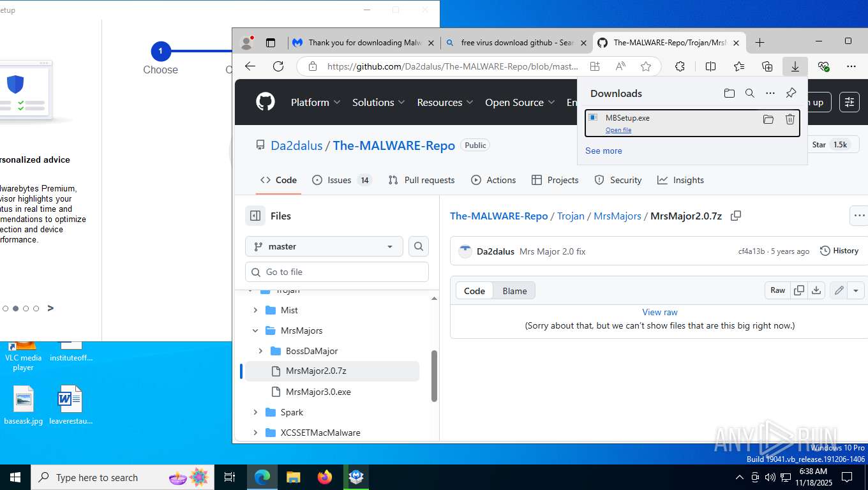Switch to the Blame view
Screen dimensions: 868x490
pos(514,291)
